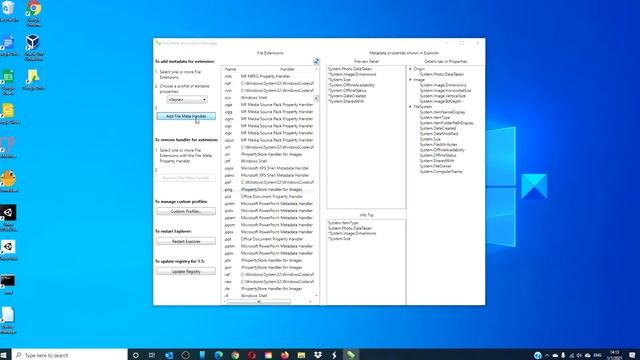Open the Google Chrome desktop shortcut
640x360 pixels.
click(34, 13)
